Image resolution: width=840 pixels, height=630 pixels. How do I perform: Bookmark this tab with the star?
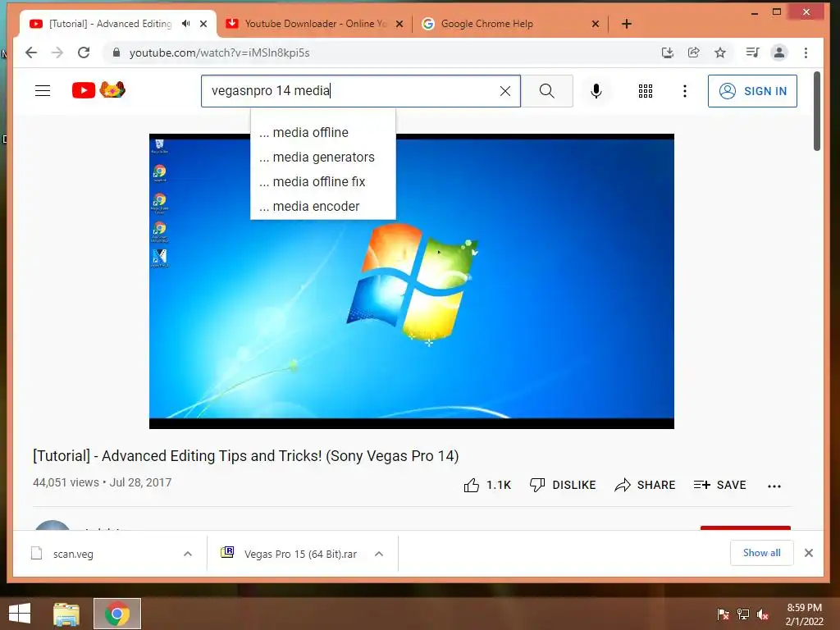pos(720,52)
